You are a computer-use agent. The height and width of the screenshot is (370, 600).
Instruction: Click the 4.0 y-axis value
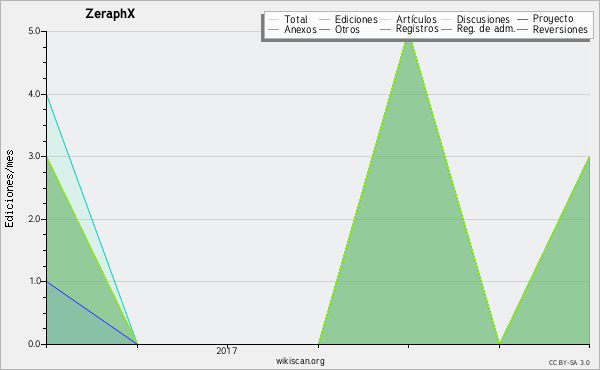34,94
